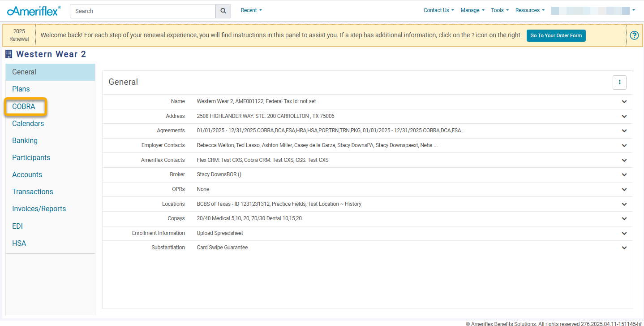Viewport: 644px width, 326px height.
Task: Click the search magnifier button
Action: (x=223, y=11)
